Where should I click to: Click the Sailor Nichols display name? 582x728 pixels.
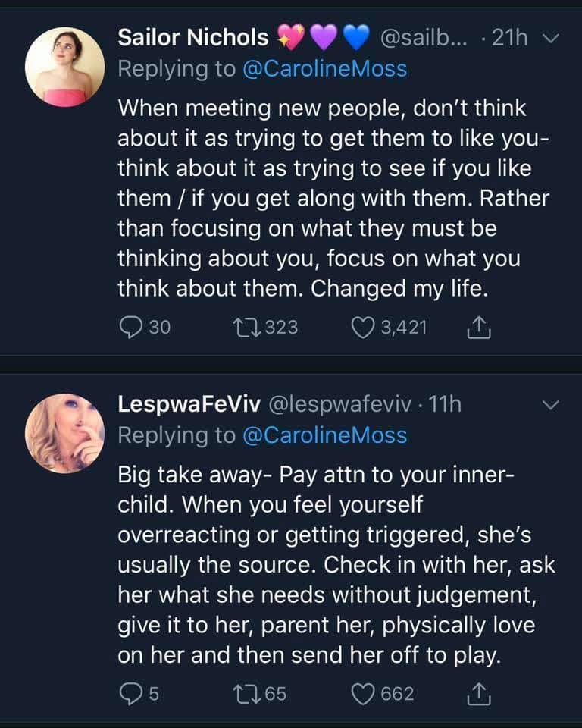(x=193, y=37)
